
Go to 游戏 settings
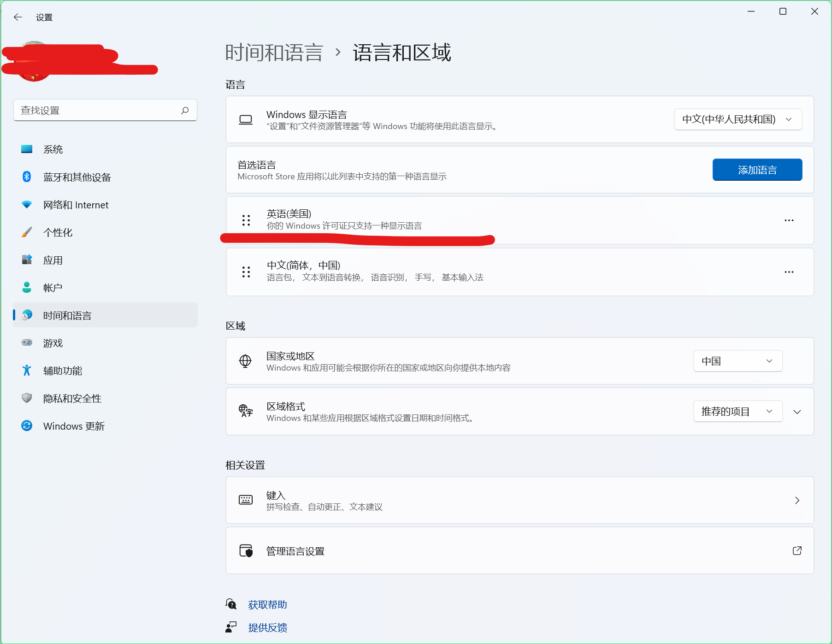(x=105, y=343)
